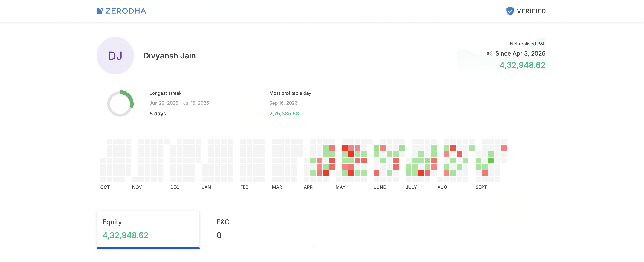The width and height of the screenshot is (644, 262).
Task: Click the NOV month label on heatmap
Action: click(137, 187)
